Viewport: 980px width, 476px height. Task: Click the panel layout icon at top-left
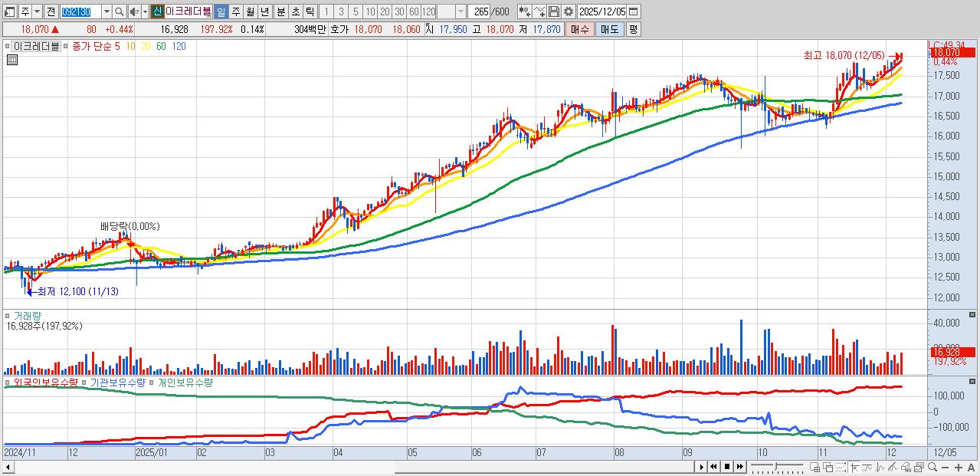coord(9,11)
